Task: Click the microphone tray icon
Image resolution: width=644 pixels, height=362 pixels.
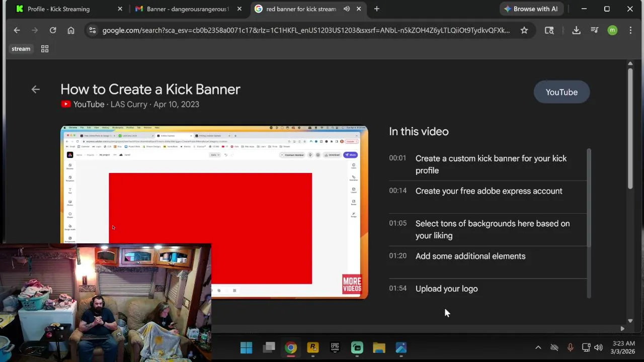Action: tap(570, 347)
